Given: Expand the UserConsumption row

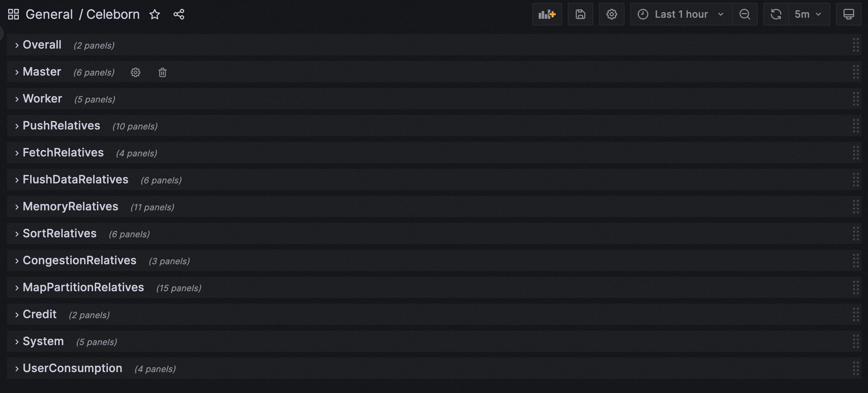Looking at the screenshot, I should (x=72, y=369).
